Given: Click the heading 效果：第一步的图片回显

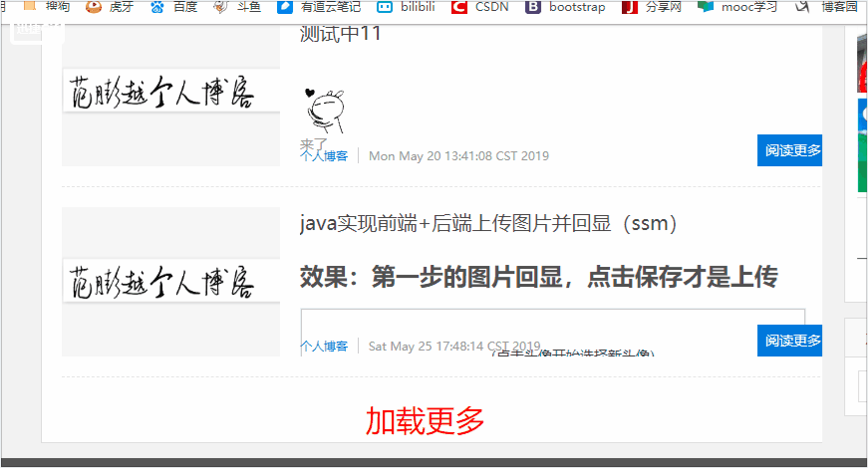Looking at the screenshot, I should pyautogui.click(x=538, y=277).
